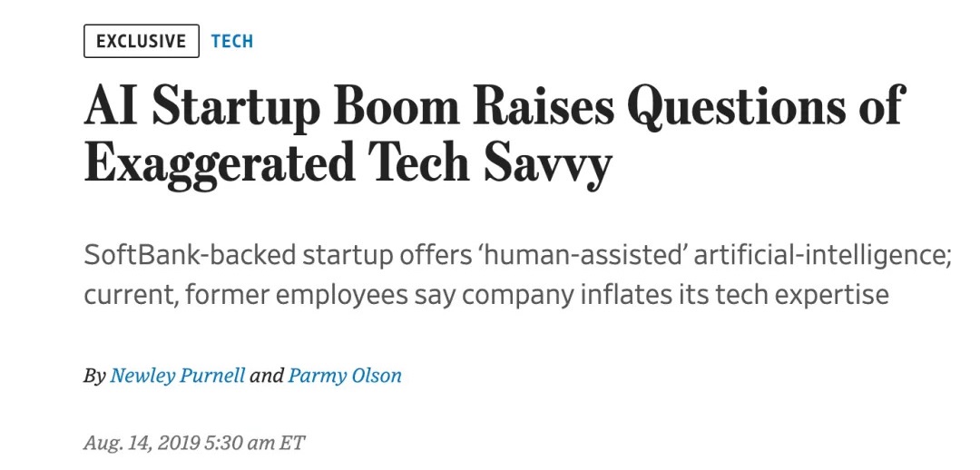Viewport: 980px width, 470px height.
Task: Click the '5:30 am ET' publication time
Action: click(254, 443)
